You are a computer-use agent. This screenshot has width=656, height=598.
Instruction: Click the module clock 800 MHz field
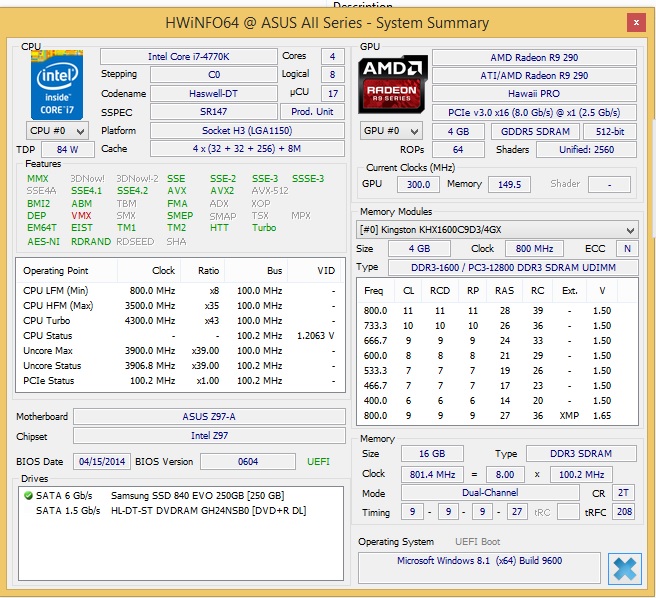point(534,249)
